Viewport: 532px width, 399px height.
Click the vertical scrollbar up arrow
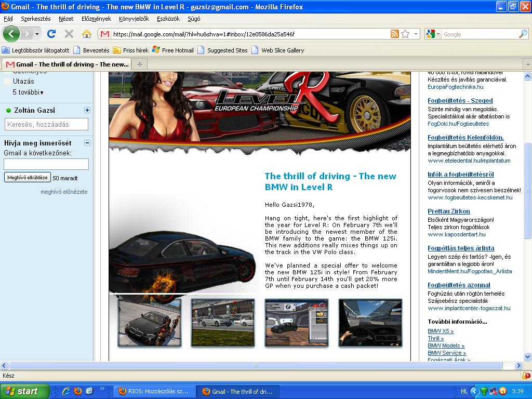click(x=528, y=76)
